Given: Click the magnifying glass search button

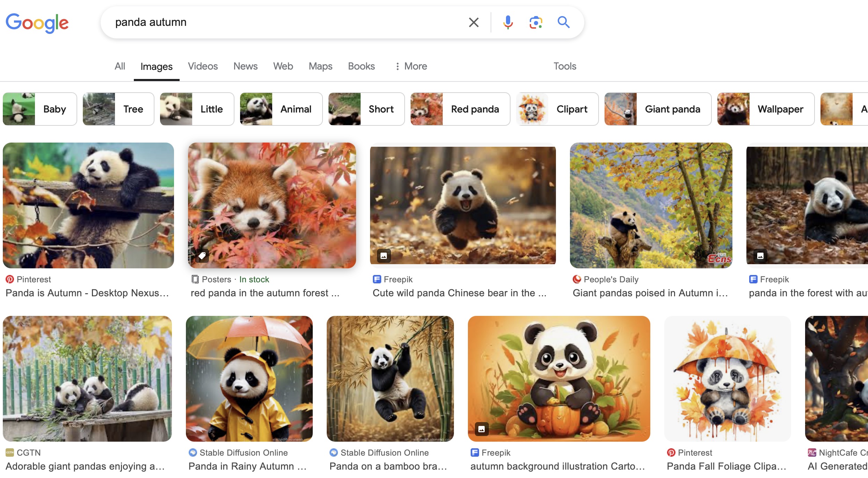Looking at the screenshot, I should coord(563,22).
